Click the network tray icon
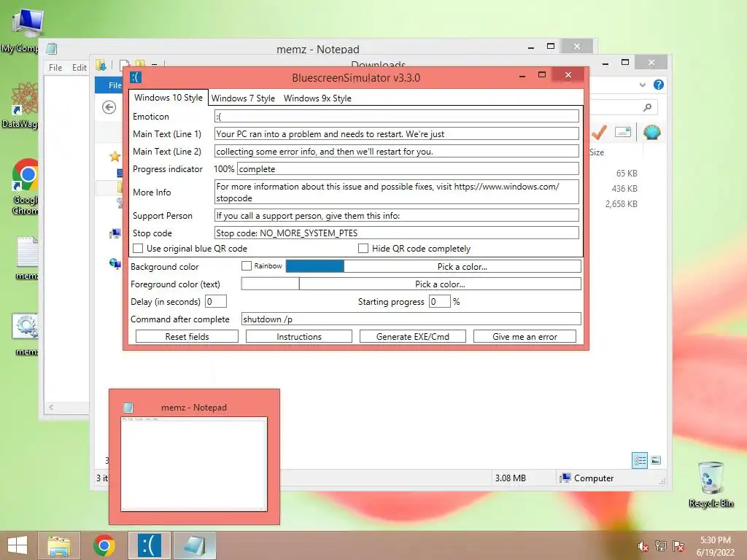Screen dimensions: 747x560 coord(661,546)
